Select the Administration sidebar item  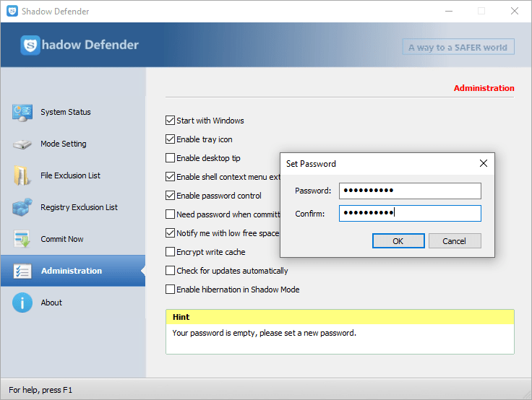73,271
